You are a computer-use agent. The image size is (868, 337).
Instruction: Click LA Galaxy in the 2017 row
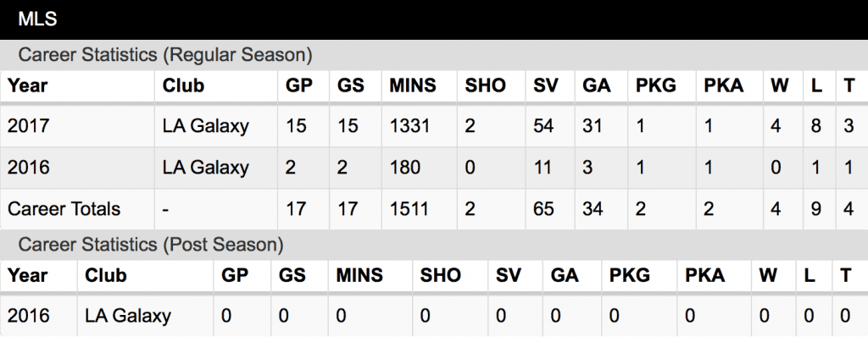pyautogui.click(x=205, y=126)
